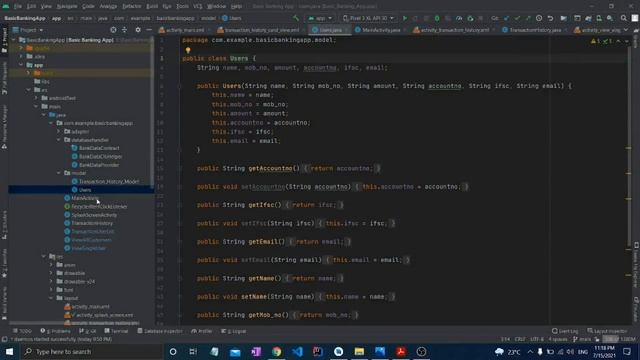Open Google Chrome from the taskbar
Viewport: 640px width, 360px height.
(x=277, y=351)
